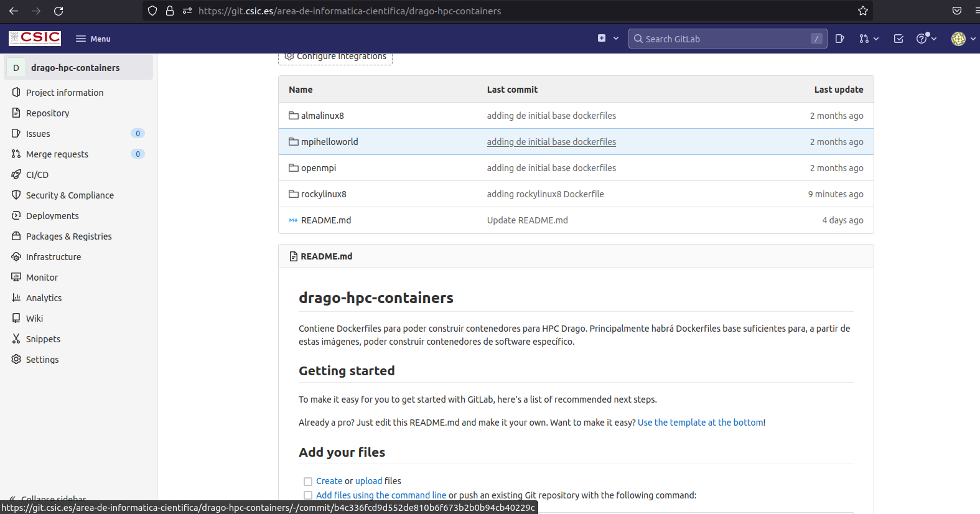Click the almalinux8 commit message link
The width and height of the screenshot is (980, 514).
tap(551, 115)
